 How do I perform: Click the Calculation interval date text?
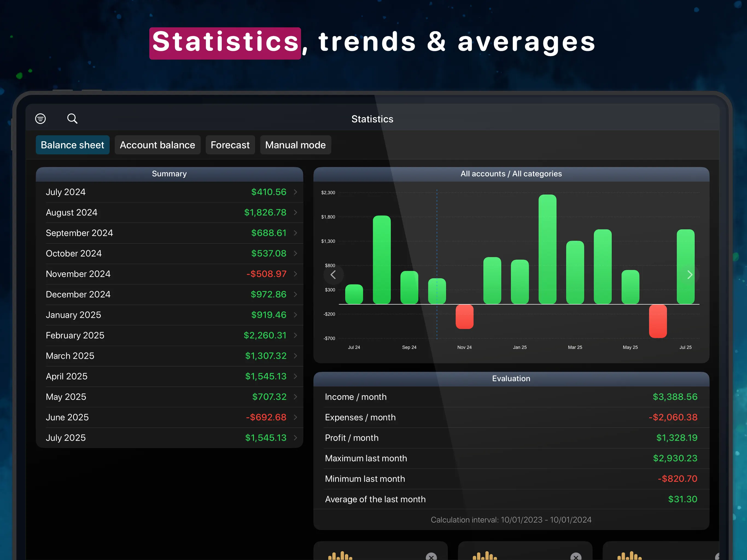pyautogui.click(x=511, y=520)
